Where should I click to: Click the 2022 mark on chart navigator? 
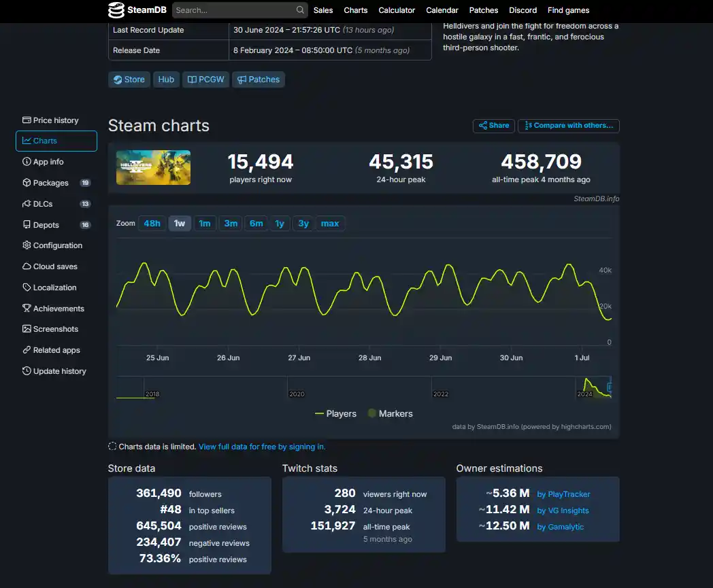click(x=441, y=394)
